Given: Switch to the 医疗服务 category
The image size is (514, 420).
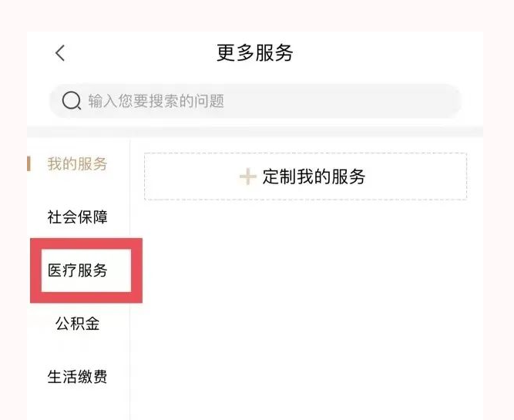Looking at the screenshot, I should pyautogui.click(x=77, y=270).
